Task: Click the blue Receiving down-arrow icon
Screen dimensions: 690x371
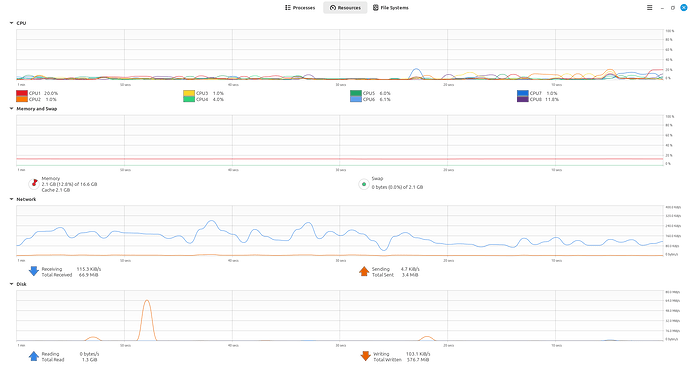Action: [x=33, y=271]
